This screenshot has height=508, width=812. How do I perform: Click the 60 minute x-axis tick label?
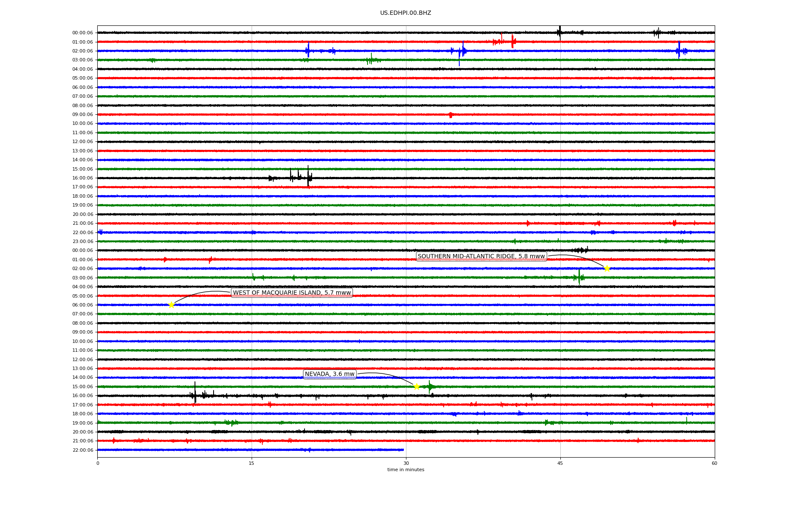pos(714,464)
